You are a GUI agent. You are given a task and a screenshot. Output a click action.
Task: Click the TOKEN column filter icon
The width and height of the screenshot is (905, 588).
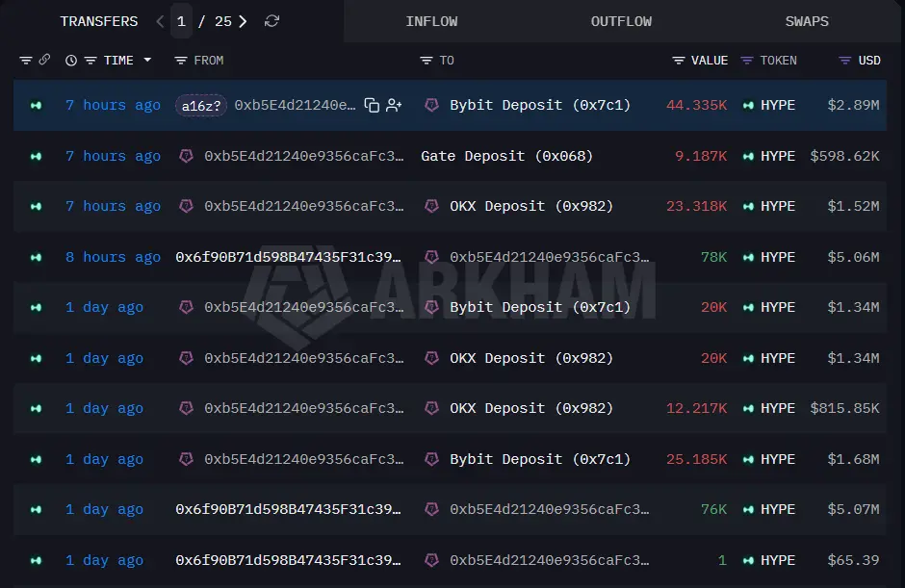click(x=747, y=61)
